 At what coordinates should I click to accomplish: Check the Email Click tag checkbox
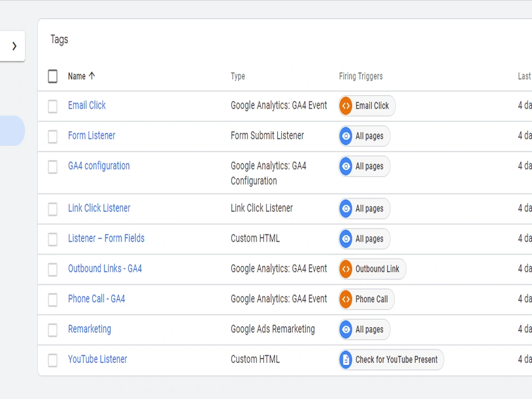53,106
